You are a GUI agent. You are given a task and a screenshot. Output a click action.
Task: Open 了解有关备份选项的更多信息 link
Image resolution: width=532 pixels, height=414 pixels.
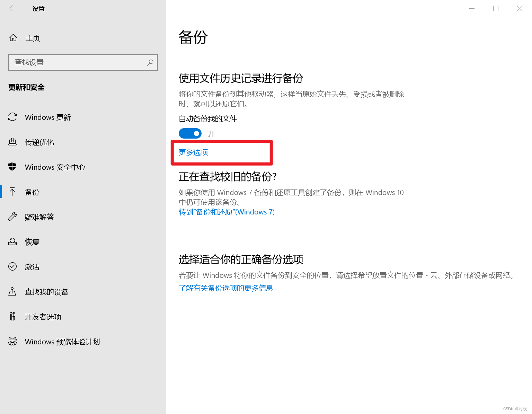coord(226,288)
